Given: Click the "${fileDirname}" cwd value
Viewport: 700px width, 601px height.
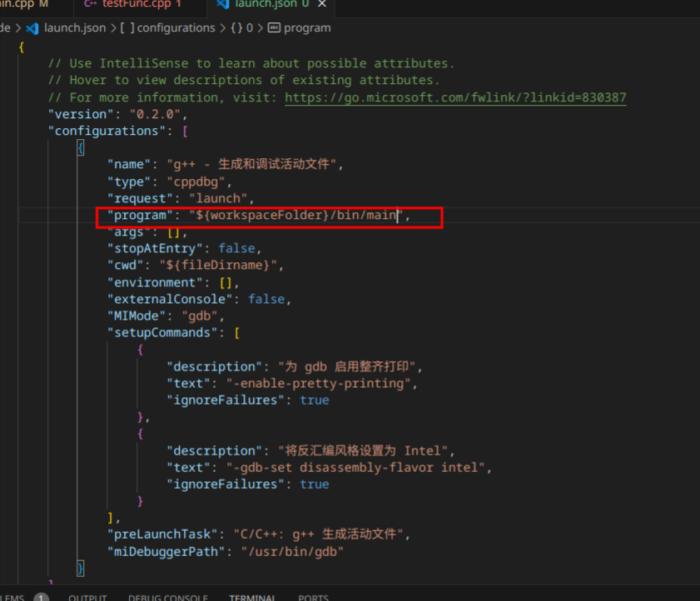Looking at the screenshot, I should tap(218, 266).
